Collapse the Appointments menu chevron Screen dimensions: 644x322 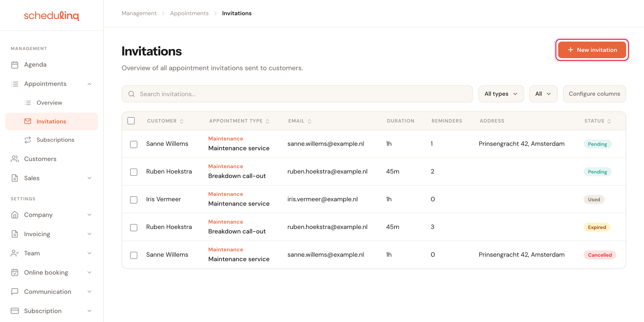pos(89,84)
